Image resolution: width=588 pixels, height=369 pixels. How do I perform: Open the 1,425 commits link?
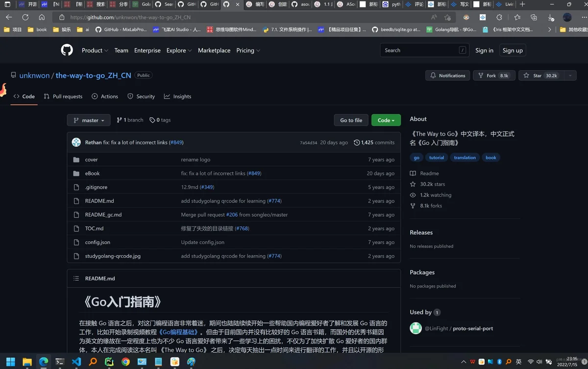coord(374,142)
